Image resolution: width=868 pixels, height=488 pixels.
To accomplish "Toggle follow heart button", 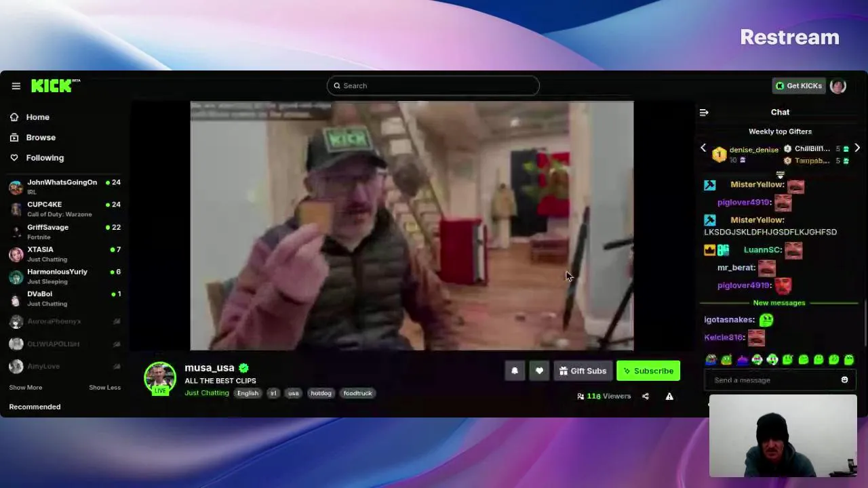I will coord(539,371).
